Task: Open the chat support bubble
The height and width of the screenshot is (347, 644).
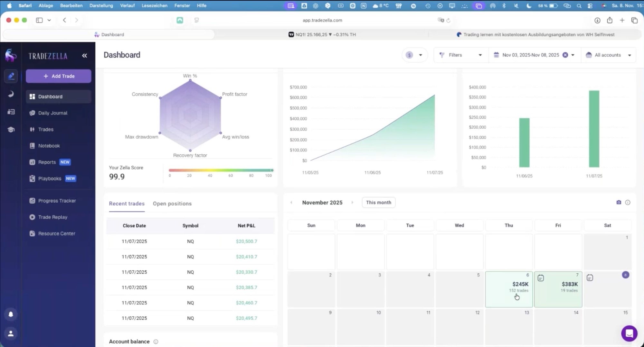Action: coord(630,333)
